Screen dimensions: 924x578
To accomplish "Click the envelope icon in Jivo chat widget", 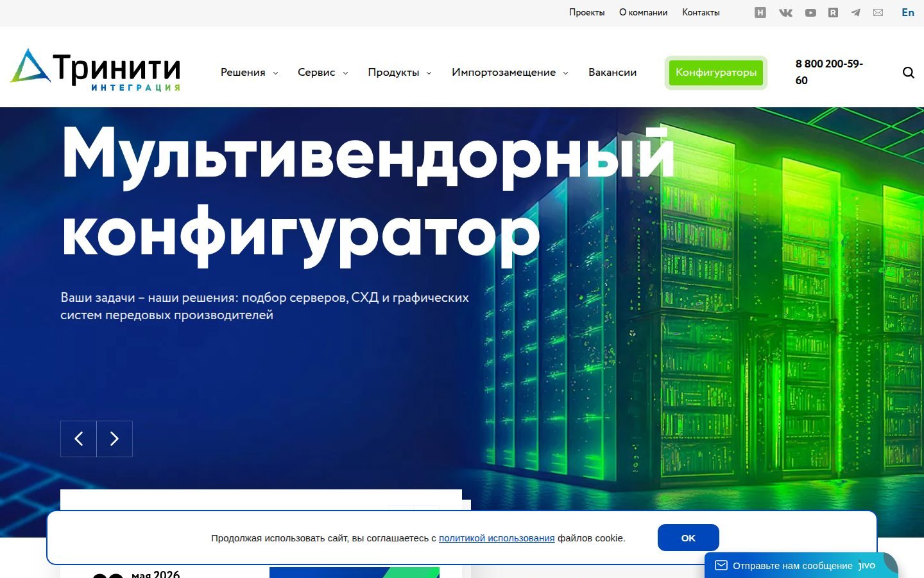I will coord(721,566).
